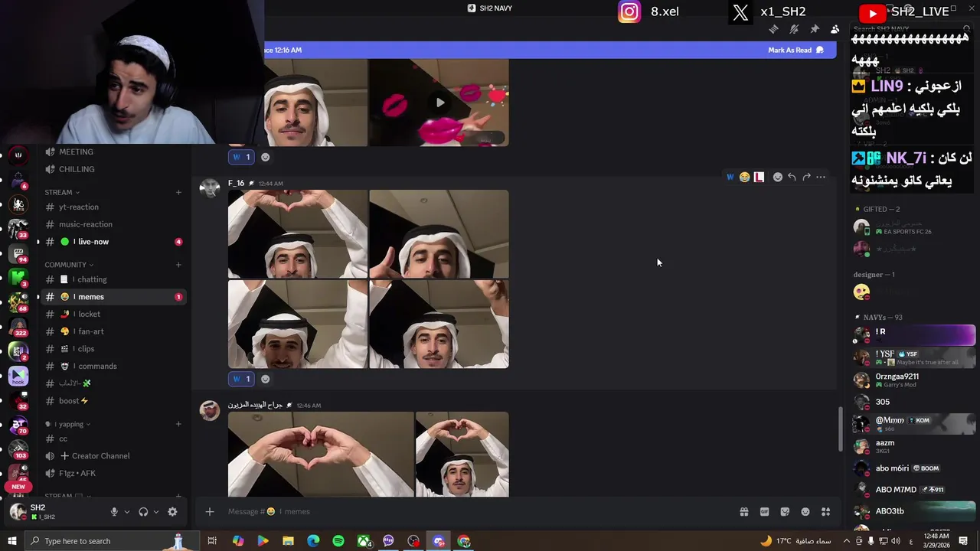
Task: Toggle the member list icon
Action: click(x=835, y=29)
